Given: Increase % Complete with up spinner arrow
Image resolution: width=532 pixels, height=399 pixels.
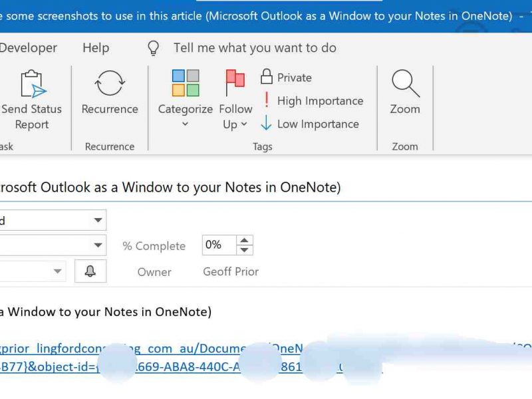Looking at the screenshot, I should click(x=244, y=240).
